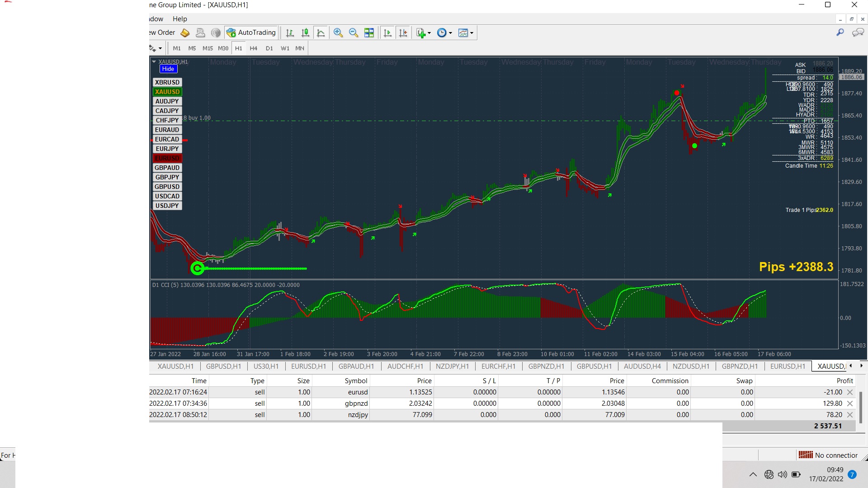Expand the indicators list dropdown arrow

point(429,33)
